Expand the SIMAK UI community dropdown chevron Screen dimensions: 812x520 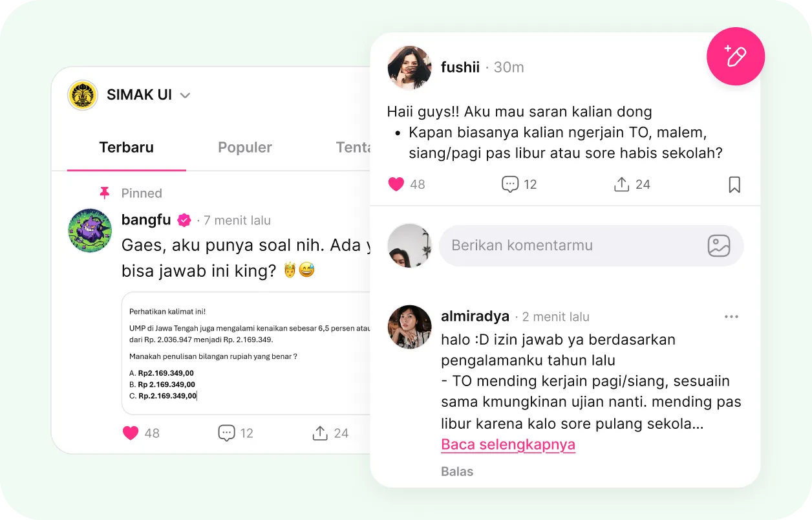point(185,96)
